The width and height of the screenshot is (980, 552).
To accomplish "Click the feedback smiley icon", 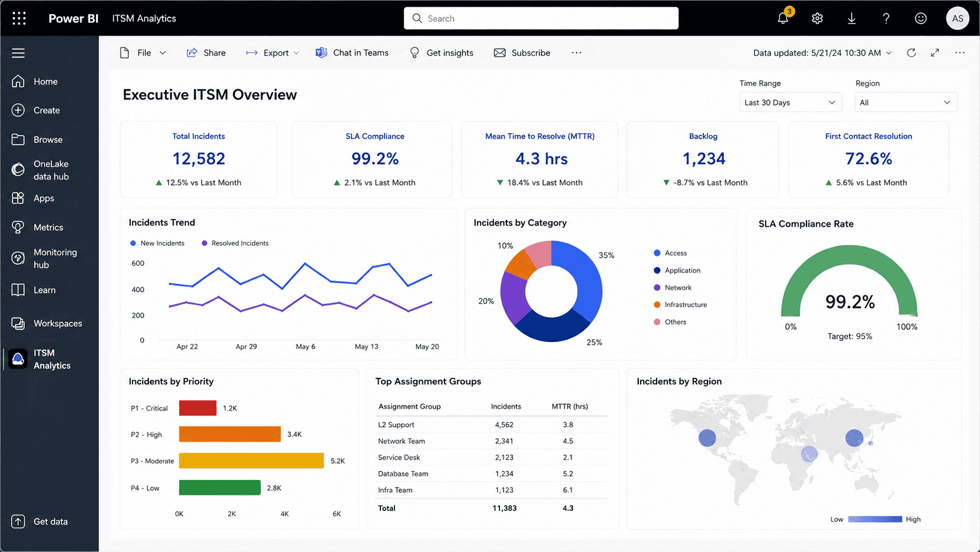I will (921, 18).
